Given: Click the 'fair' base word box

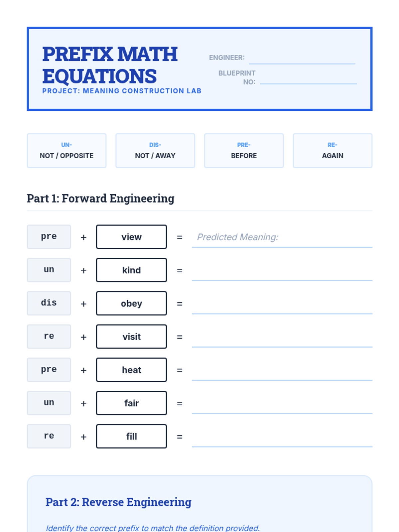Looking at the screenshot, I should point(131,403).
